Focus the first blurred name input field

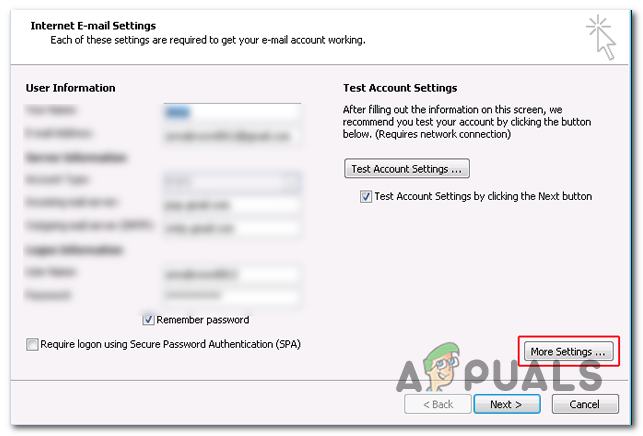(x=232, y=112)
